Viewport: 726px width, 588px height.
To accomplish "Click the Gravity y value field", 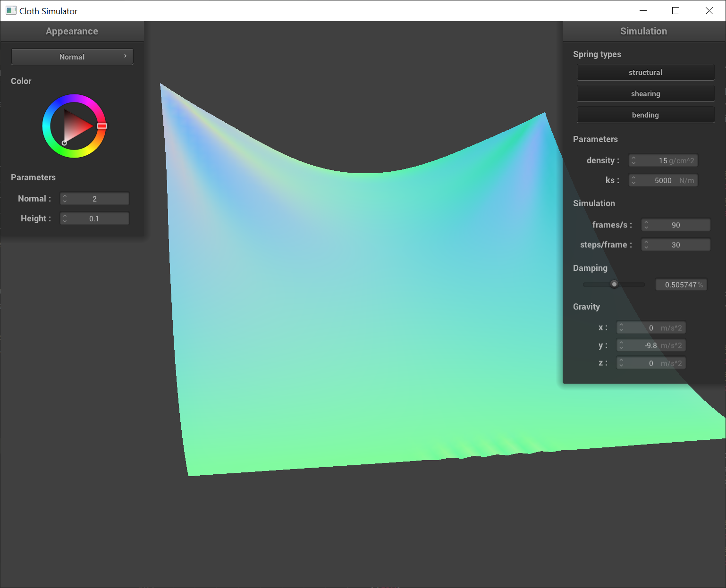I will pyautogui.click(x=651, y=345).
